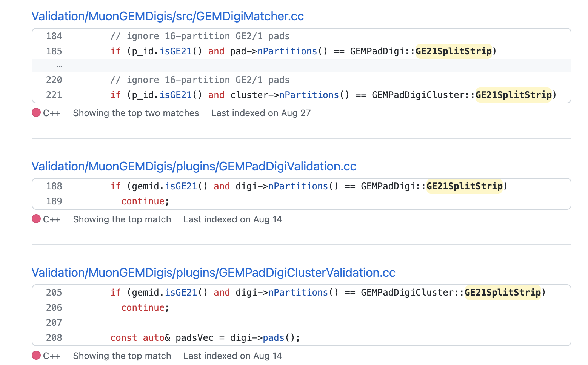Screen dimensions: 588x365
Task: Open the GEMPadDigiValidation.cc file link
Action: (x=194, y=166)
